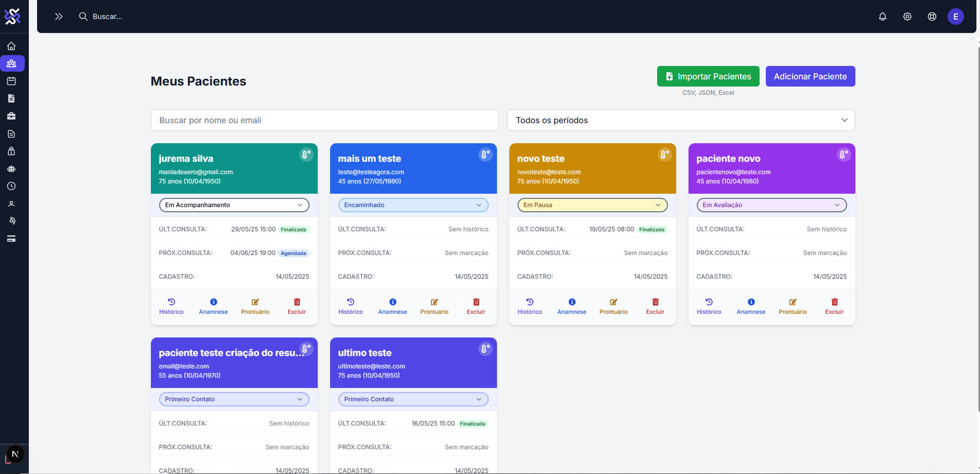Open the briefcase icon in sidebar
Viewport: 980px width, 474px height.
click(11, 116)
